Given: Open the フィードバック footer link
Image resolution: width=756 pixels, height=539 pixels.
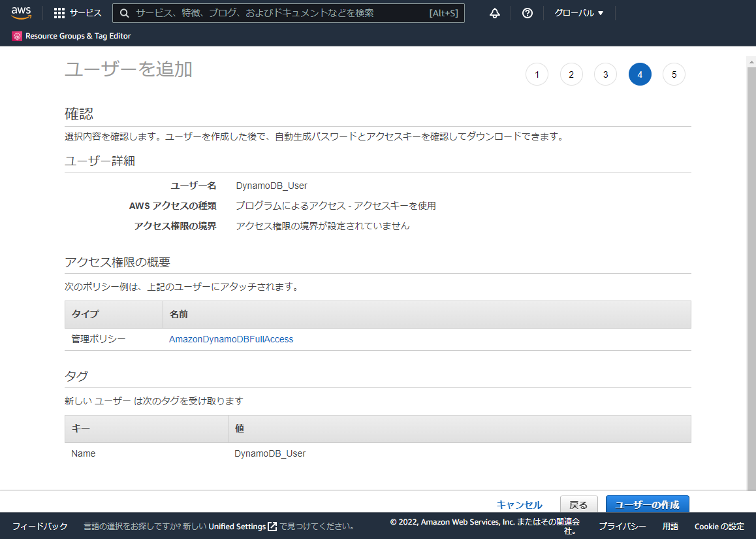Looking at the screenshot, I should (40, 527).
